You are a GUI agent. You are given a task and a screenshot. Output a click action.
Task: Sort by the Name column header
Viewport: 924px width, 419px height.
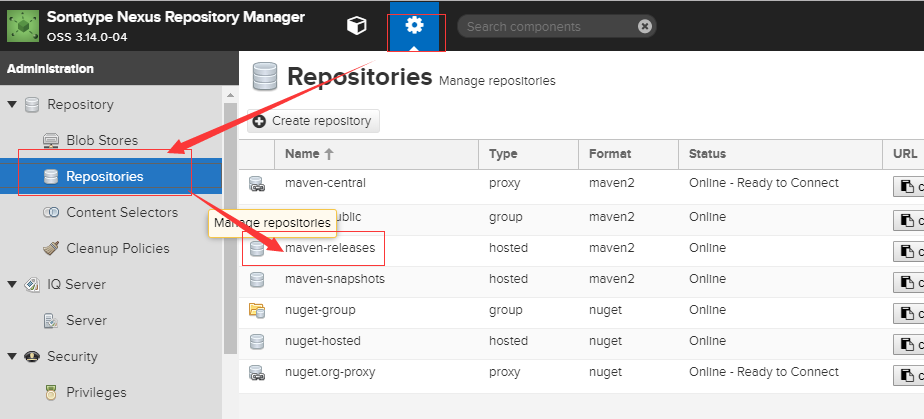click(x=376, y=154)
